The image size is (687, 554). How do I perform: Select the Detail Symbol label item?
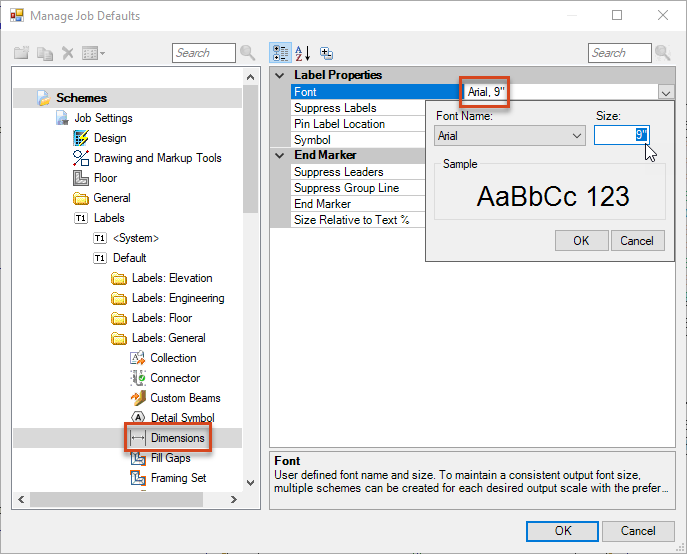(183, 418)
